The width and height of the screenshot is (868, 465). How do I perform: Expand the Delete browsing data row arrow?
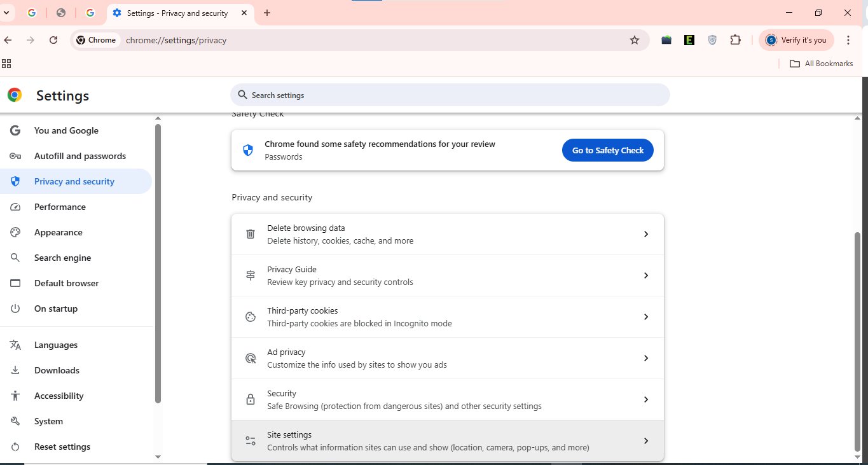tap(645, 234)
